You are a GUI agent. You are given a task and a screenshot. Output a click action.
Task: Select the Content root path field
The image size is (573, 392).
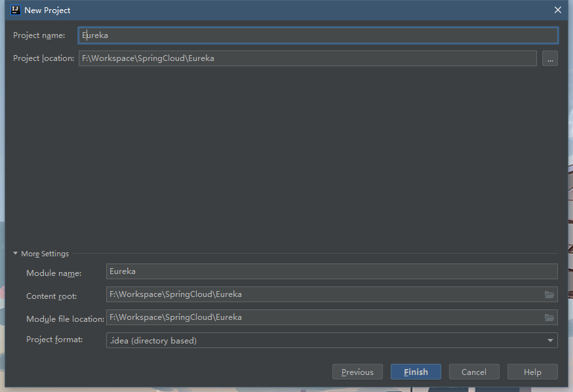325,294
